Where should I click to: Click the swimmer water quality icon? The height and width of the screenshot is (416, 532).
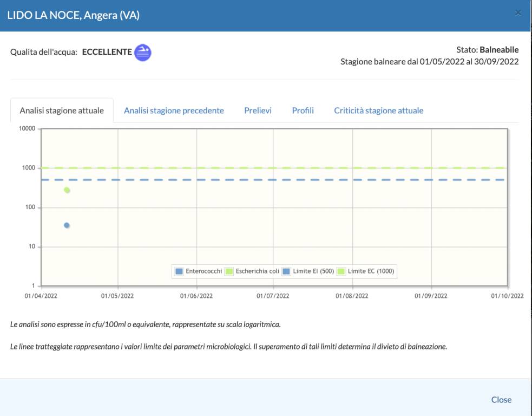[142, 52]
